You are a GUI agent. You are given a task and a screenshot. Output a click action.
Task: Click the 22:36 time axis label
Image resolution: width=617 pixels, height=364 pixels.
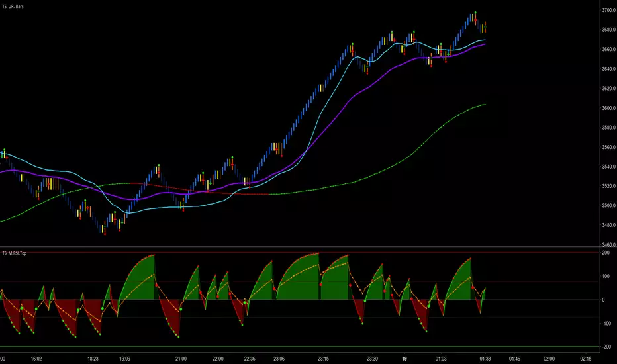[249, 358]
